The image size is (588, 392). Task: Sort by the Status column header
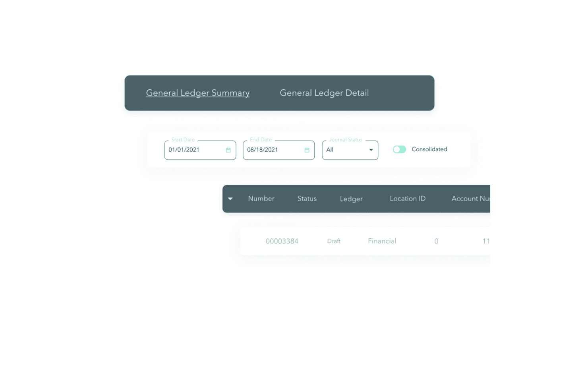coord(307,199)
